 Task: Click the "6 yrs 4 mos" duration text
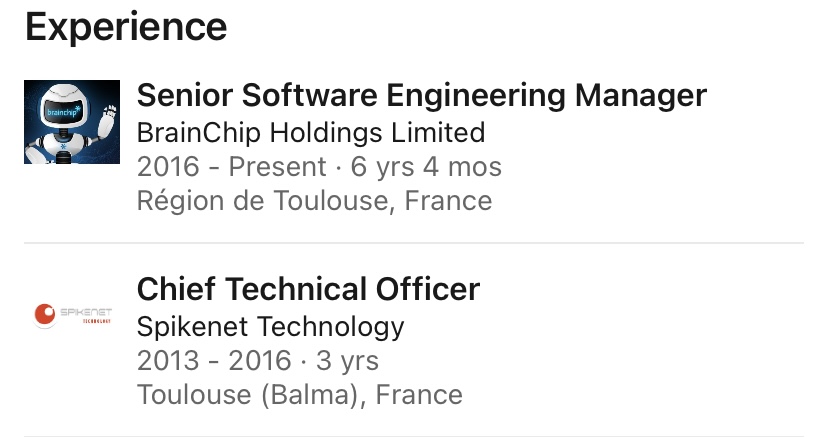(x=426, y=166)
